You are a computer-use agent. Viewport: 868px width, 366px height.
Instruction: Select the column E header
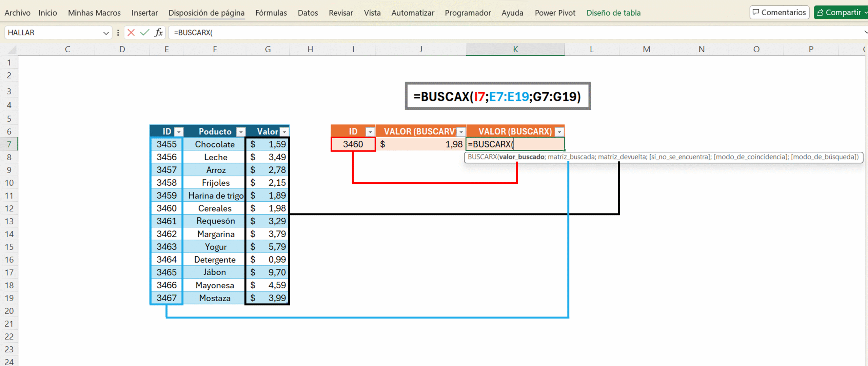[166, 50]
